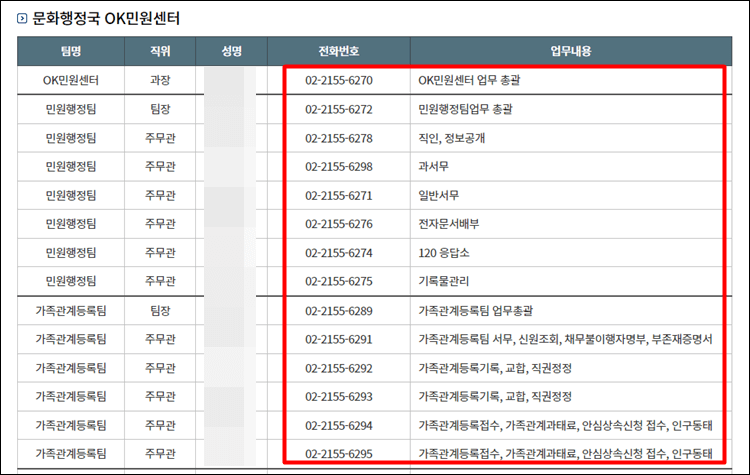Click '민원행정팀' in the 02-2155-6272 row

71,110
